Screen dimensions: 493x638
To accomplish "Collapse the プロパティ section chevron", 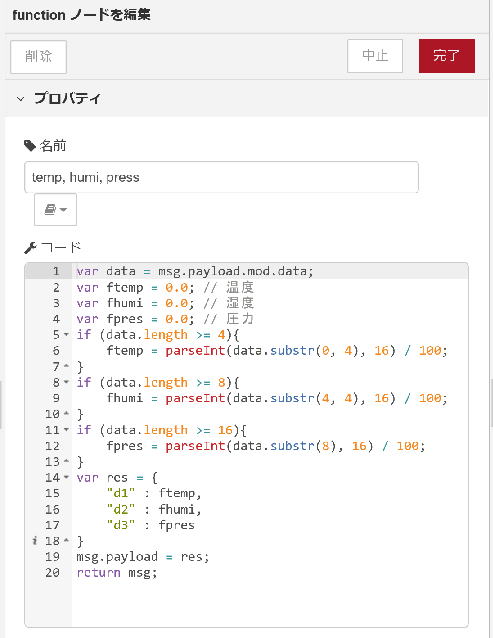I will (x=20, y=98).
